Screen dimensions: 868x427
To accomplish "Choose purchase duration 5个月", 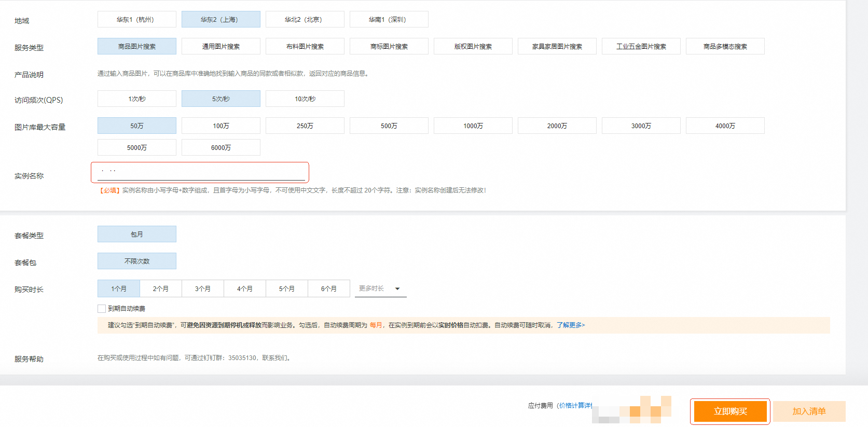I will pos(287,288).
